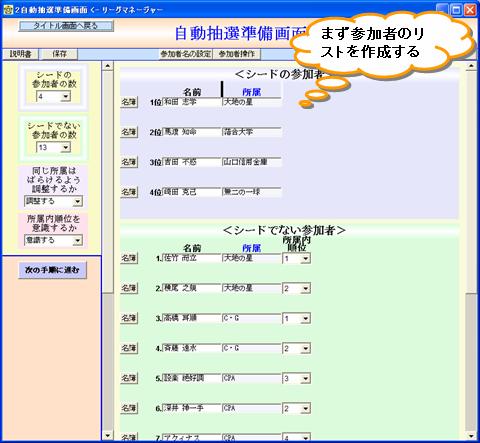
Task: Click 次の手順に進む button
Action: pos(53,270)
